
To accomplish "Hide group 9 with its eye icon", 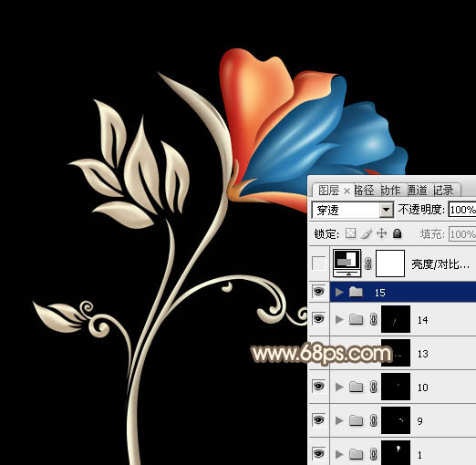I will click(x=318, y=419).
